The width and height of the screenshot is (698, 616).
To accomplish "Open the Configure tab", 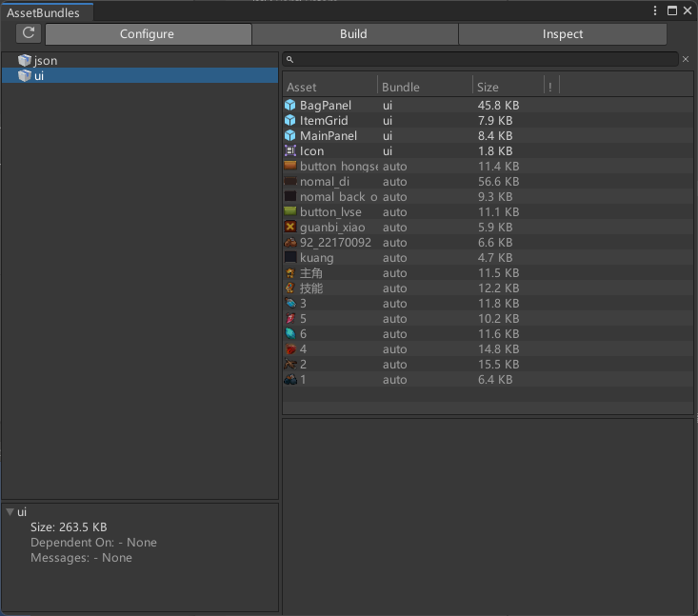I will (x=148, y=34).
